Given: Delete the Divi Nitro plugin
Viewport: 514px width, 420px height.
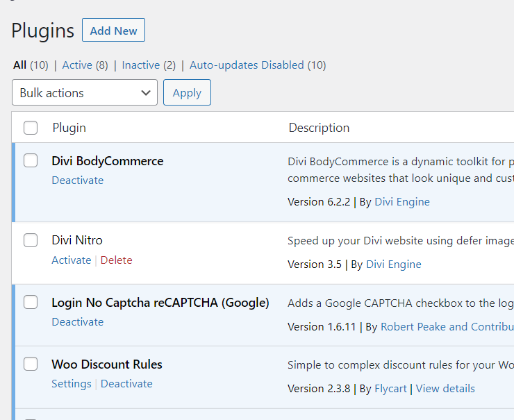Looking at the screenshot, I should point(116,260).
